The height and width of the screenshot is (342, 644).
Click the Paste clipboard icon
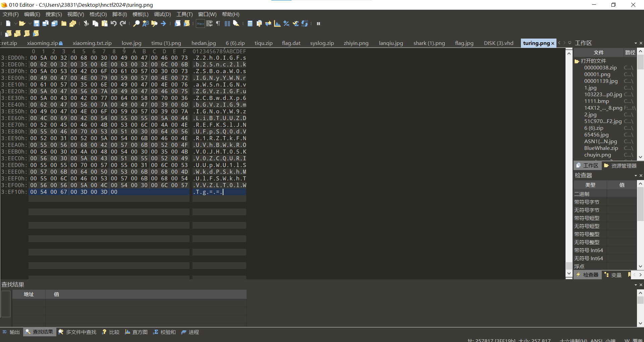tap(105, 23)
